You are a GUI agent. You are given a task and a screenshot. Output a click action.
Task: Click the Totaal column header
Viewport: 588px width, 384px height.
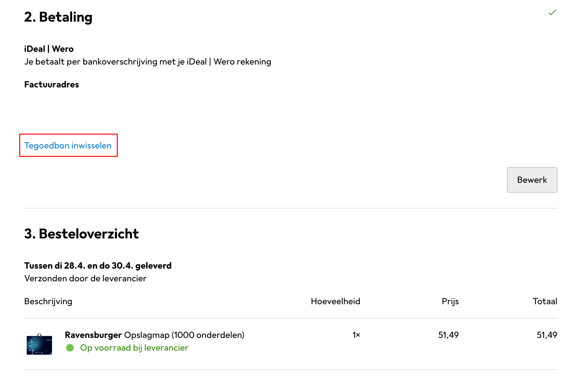click(x=545, y=301)
